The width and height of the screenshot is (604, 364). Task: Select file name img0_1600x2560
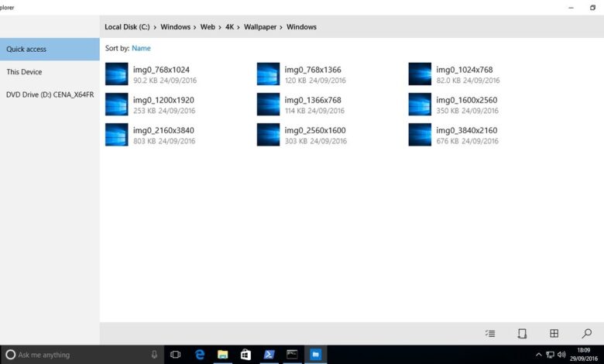[466, 100]
